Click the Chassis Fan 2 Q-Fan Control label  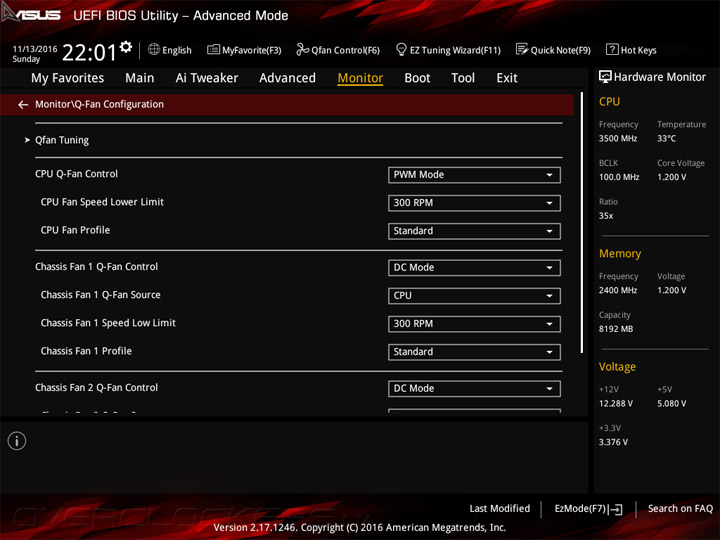coord(96,388)
